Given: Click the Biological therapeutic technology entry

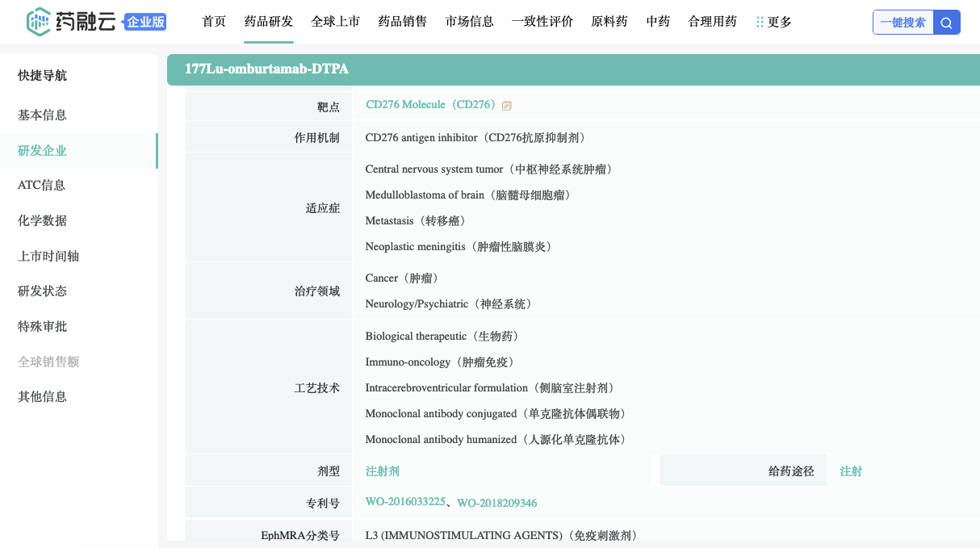Looking at the screenshot, I should click(x=442, y=337).
